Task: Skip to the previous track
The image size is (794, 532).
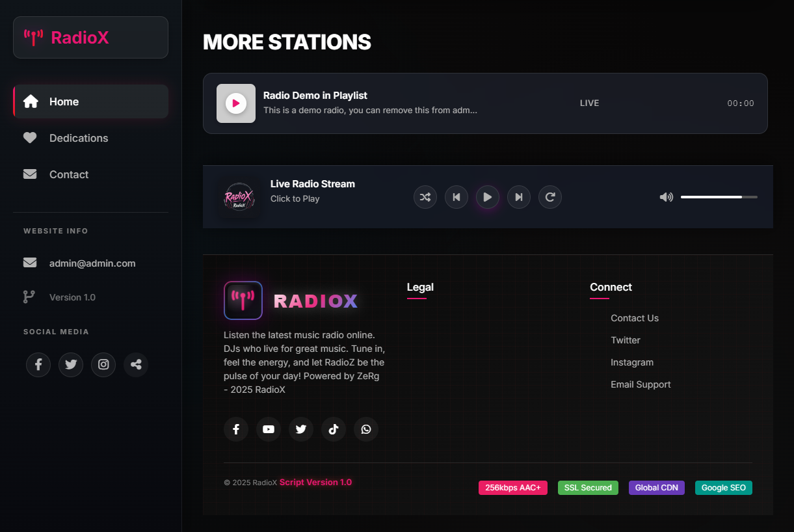Action: coord(457,197)
